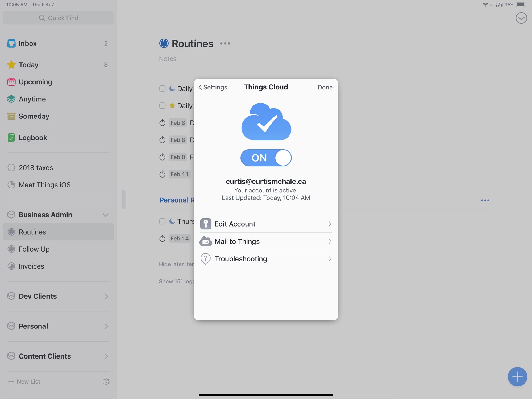Collapse the Business Admin area

pyautogui.click(x=106, y=215)
